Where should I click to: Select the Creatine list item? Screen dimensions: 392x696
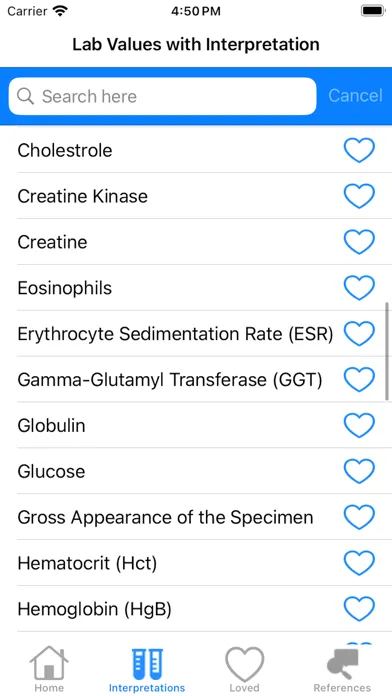click(196, 242)
